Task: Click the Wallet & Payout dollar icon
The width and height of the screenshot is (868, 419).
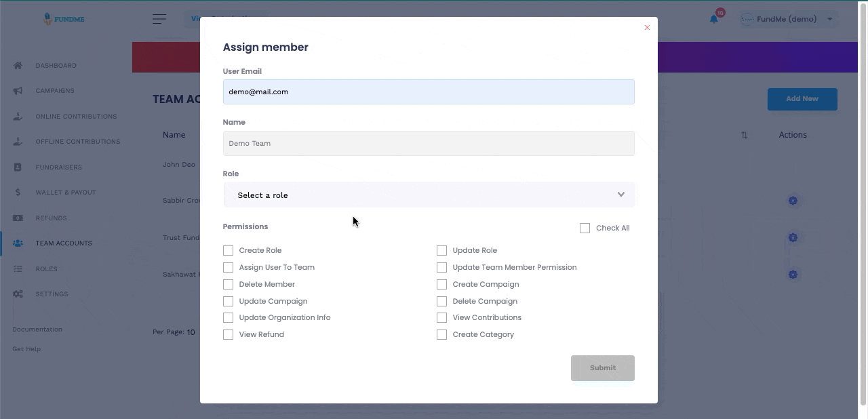Action: click(x=18, y=193)
